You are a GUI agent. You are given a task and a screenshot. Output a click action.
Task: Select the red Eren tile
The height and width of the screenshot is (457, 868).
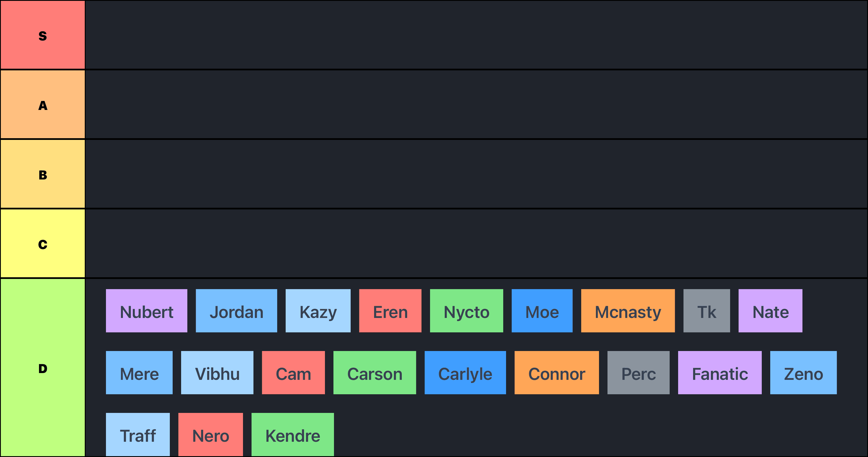(390, 311)
